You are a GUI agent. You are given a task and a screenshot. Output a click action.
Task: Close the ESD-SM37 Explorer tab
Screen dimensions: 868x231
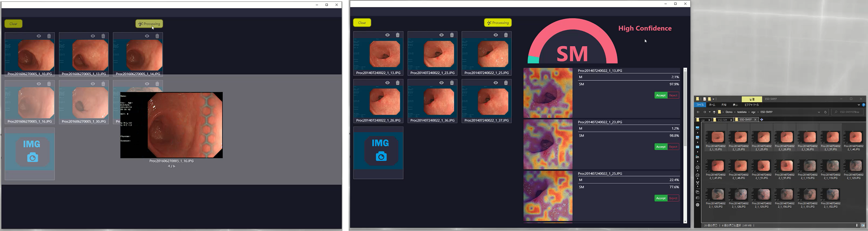(755, 119)
